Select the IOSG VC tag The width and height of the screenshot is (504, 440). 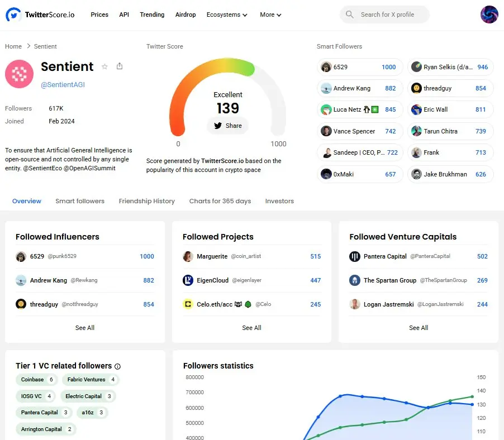tap(36, 396)
